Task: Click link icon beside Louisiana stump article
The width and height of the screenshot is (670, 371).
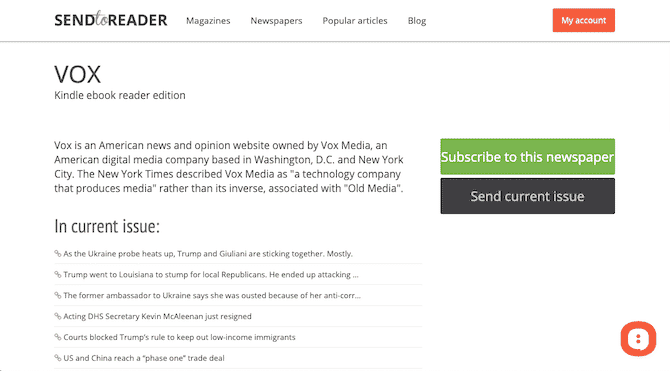Action: (x=58, y=274)
